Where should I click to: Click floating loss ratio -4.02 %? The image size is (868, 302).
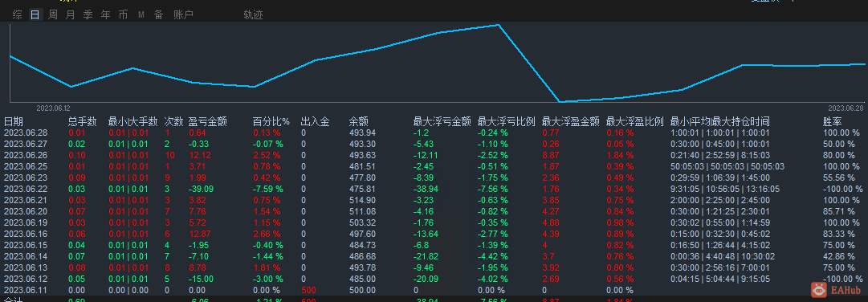click(x=493, y=279)
